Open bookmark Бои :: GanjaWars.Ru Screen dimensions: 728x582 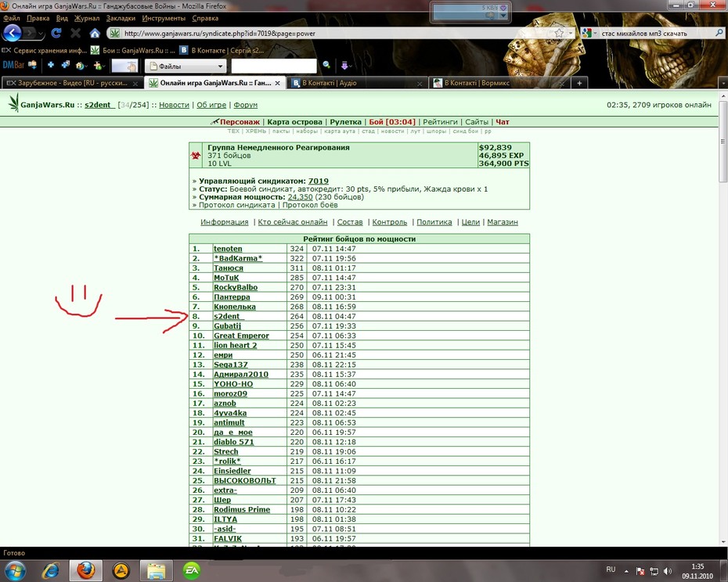[133, 50]
